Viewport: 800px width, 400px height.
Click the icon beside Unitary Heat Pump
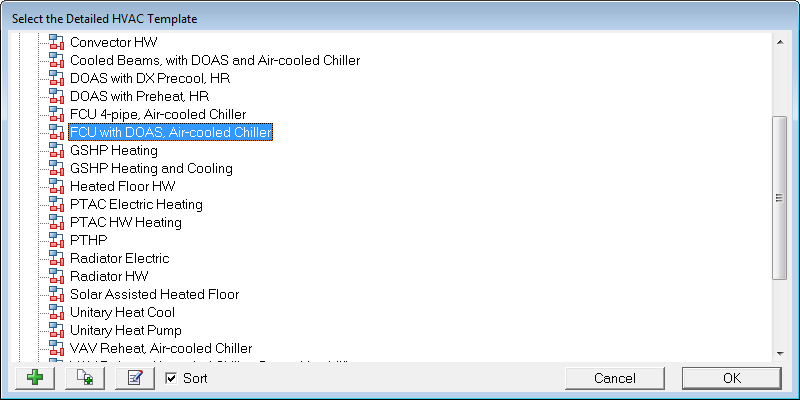pos(57,331)
